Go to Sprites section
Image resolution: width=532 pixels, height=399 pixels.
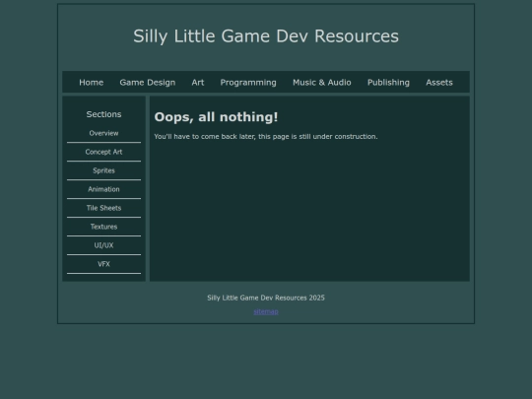[x=103, y=170]
